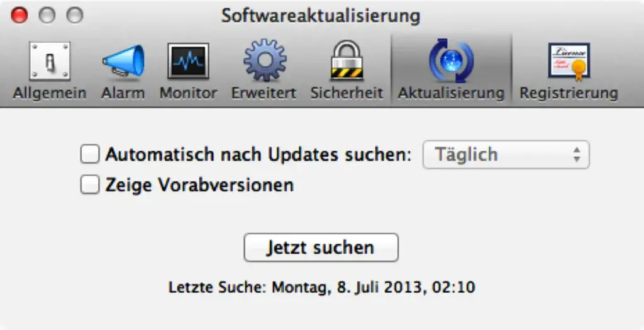Click the Automatisch nach Updates suchen label
Screen dimensions: 644x330
point(258,155)
